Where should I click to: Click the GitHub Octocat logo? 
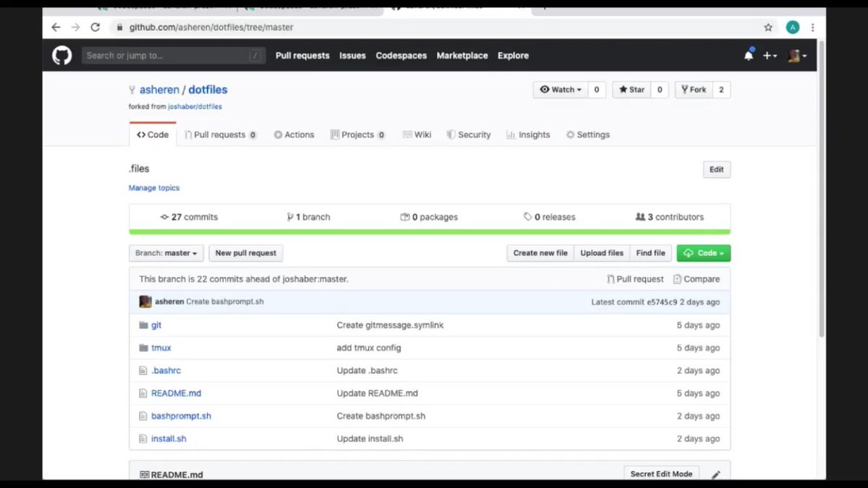(62, 56)
